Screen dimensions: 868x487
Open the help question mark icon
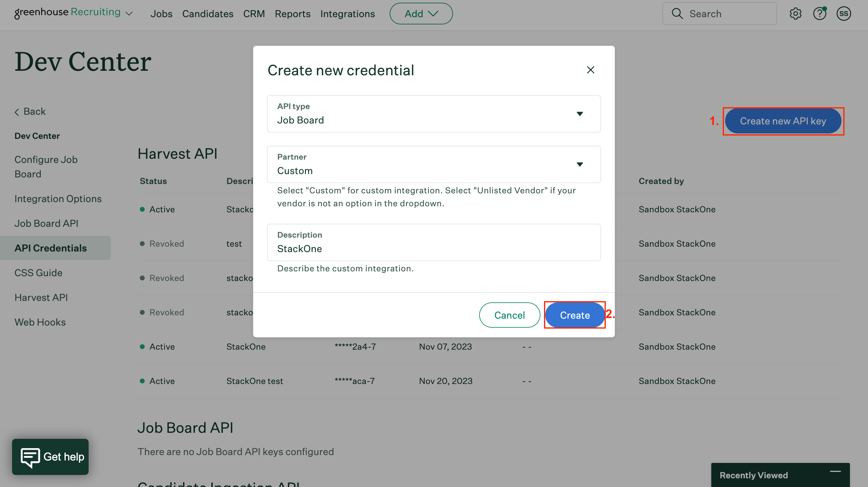click(x=819, y=14)
